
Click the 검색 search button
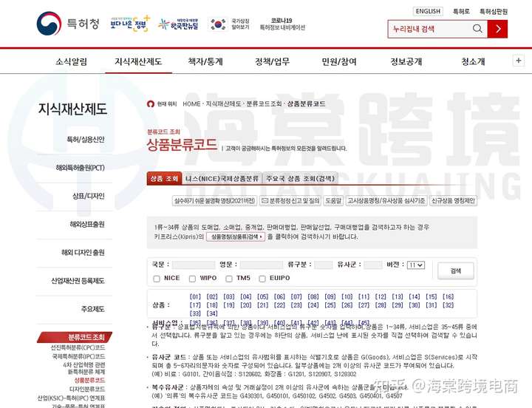[456, 271]
